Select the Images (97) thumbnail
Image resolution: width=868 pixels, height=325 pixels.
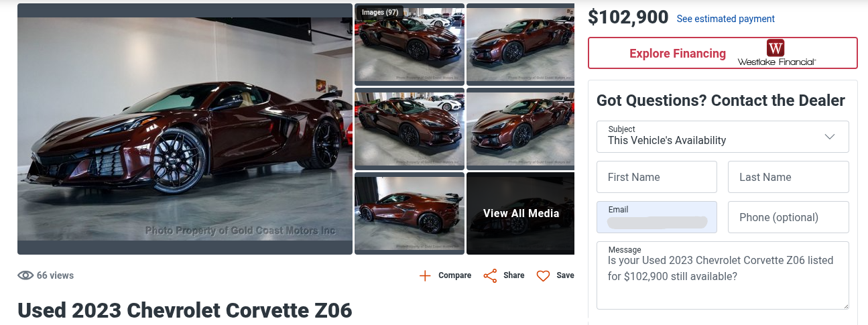[410, 45]
